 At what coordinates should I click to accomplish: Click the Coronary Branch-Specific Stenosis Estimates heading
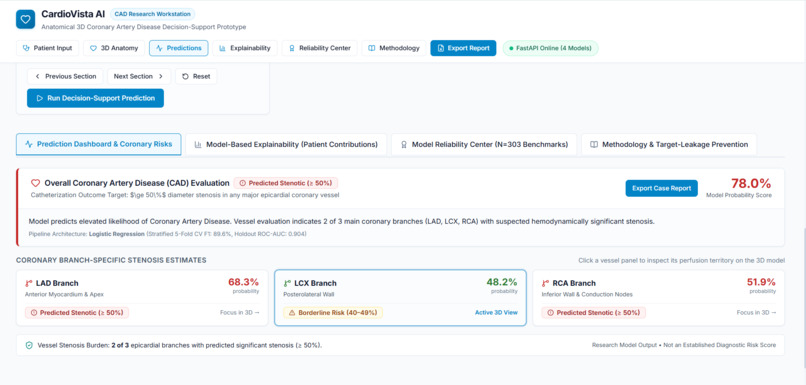[x=111, y=260]
